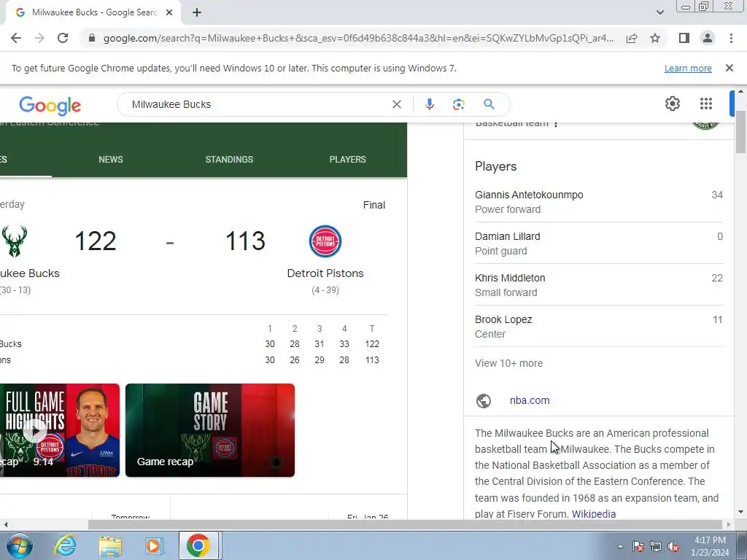Open the Action Center flag icon
This screenshot has width=747, height=560.
click(638, 546)
